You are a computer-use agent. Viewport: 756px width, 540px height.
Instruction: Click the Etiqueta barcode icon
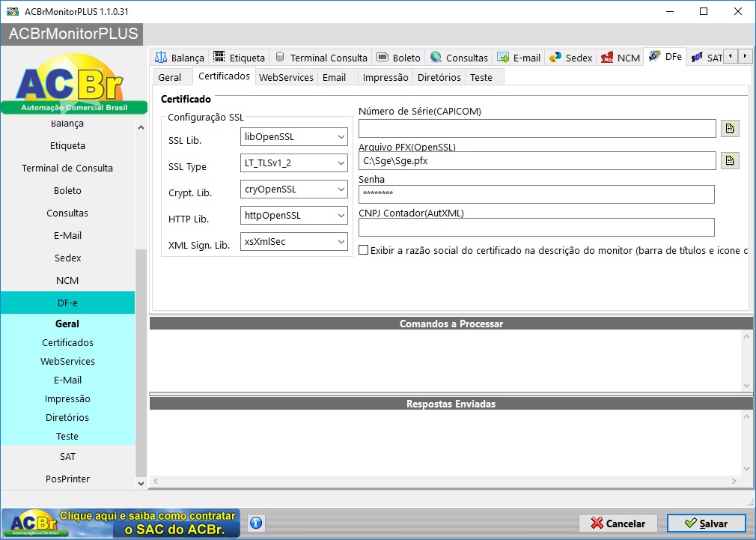coord(219,57)
